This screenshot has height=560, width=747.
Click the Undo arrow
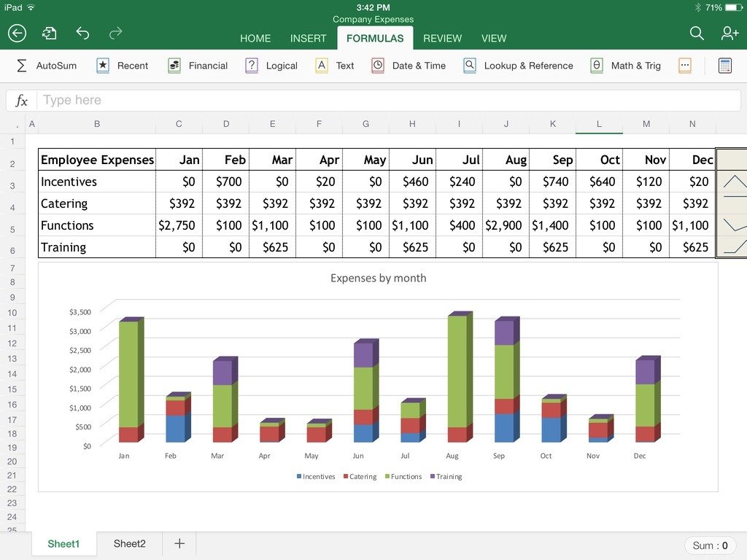click(82, 33)
